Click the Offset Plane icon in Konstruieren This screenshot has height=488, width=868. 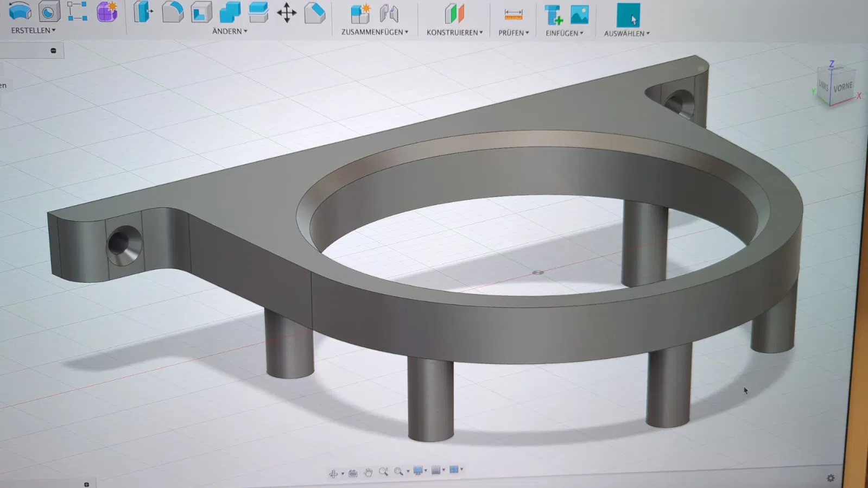(x=454, y=14)
